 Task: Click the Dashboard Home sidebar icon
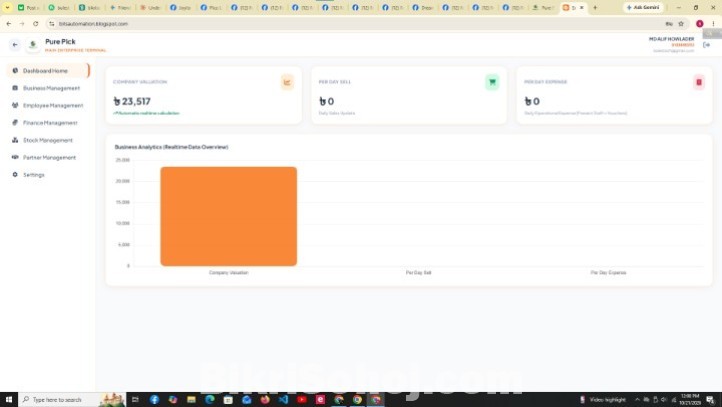(x=15, y=70)
